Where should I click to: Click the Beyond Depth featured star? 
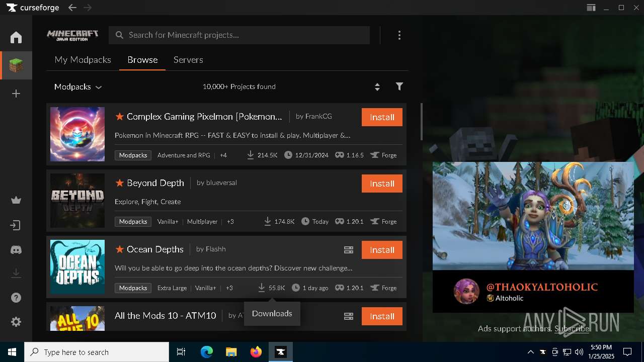point(120,183)
